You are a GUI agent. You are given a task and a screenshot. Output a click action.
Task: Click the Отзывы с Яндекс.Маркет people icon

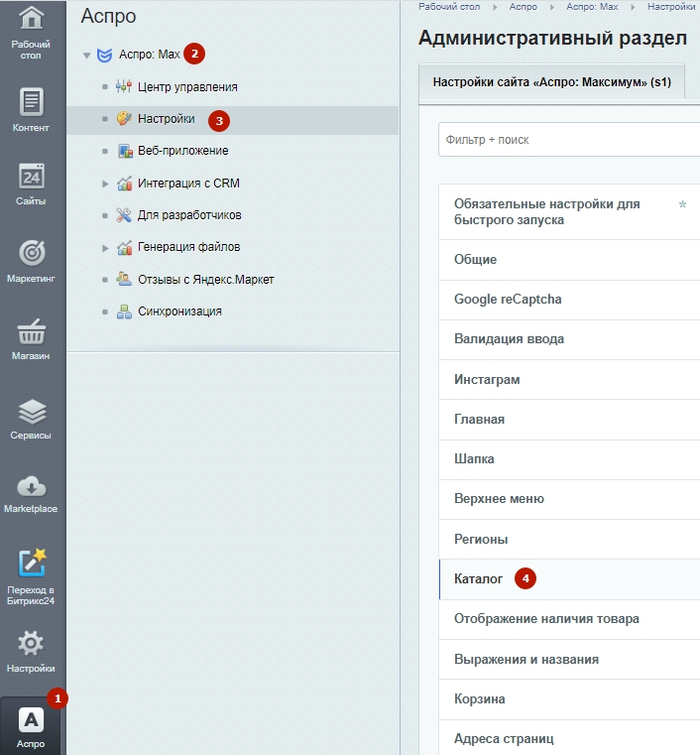[x=124, y=279]
